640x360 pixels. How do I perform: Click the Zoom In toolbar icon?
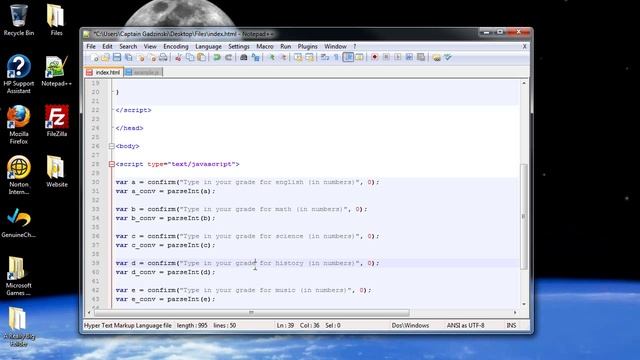271,58
